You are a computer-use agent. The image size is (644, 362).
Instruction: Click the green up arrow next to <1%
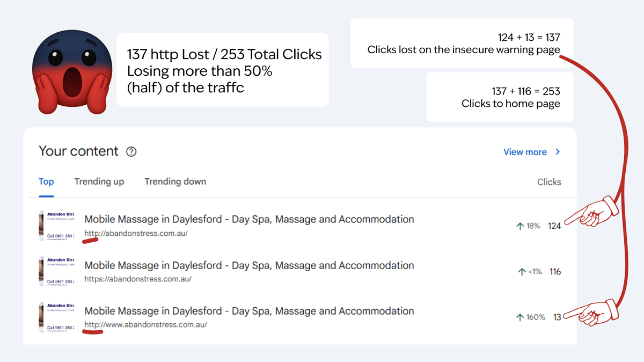[x=522, y=272]
